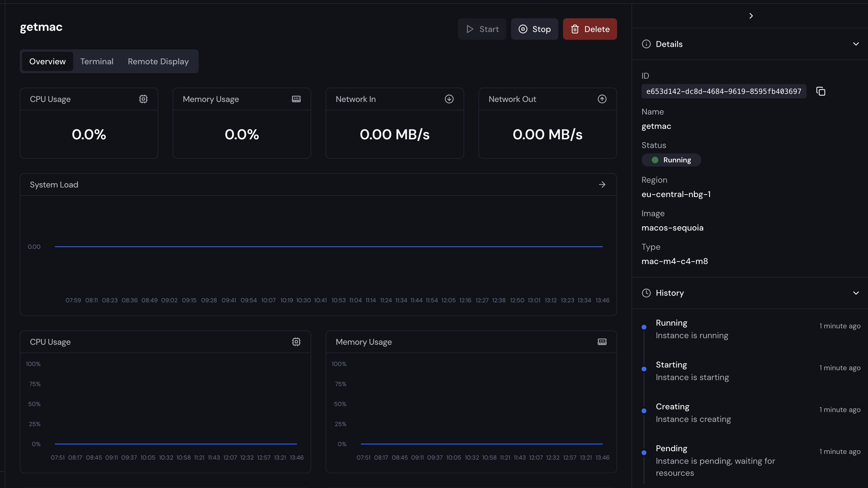The width and height of the screenshot is (868, 488).
Task: Click the CPU icon on CPU Usage card
Action: (x=143, y=99)
